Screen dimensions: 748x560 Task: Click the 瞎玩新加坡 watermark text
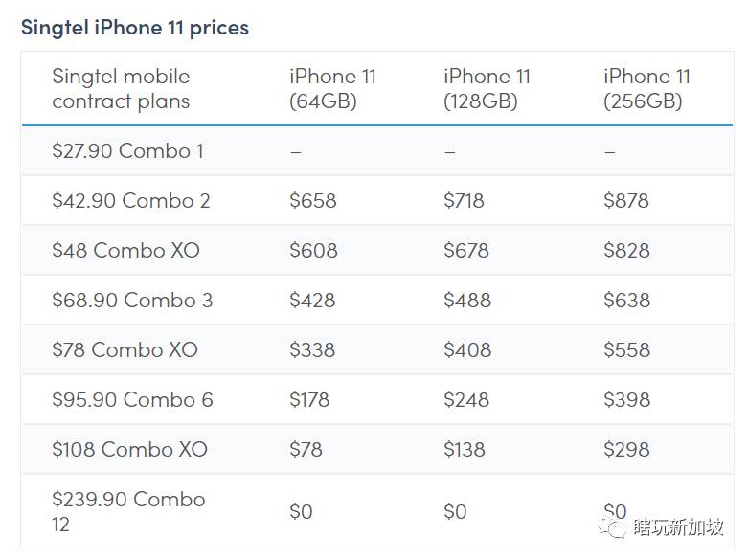(679, 527)
